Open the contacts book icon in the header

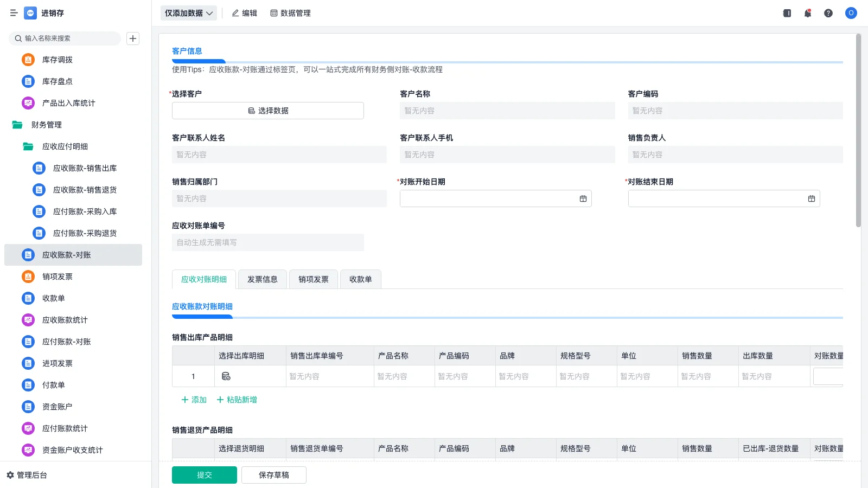(787, 13)
